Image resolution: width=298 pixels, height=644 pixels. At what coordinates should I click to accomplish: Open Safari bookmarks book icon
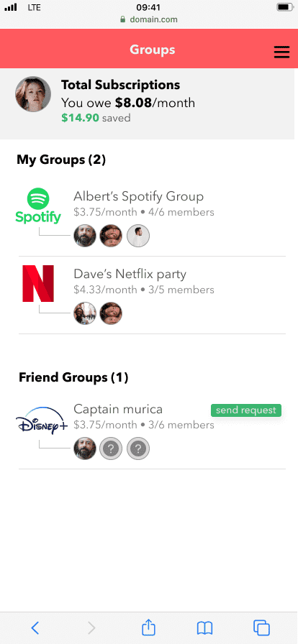pyautogui.click(x=204, y=627)
